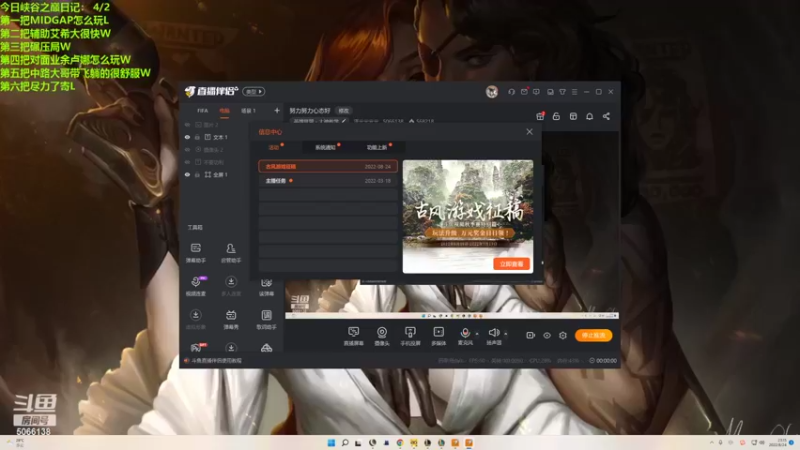This screenshot has width=800, height=450.
Task: Select the 活动 tab in 信息中心
Action: click(274, 147)
